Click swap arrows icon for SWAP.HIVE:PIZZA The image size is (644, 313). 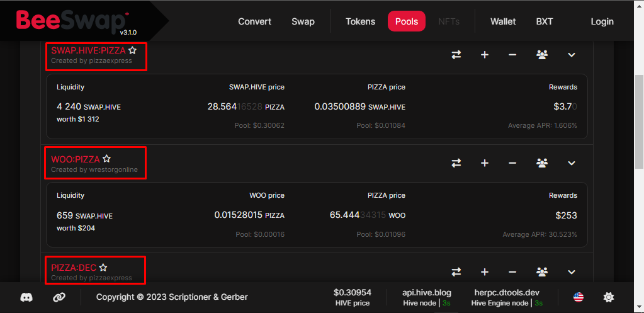click(456, 55)
